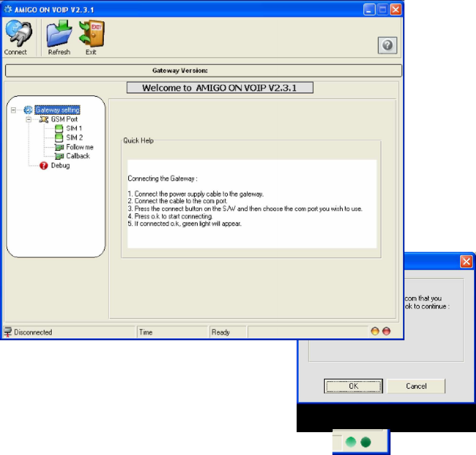Click the Quick Help group label
The height and width of the screenshot is (455, 476).
coord(138,141)
